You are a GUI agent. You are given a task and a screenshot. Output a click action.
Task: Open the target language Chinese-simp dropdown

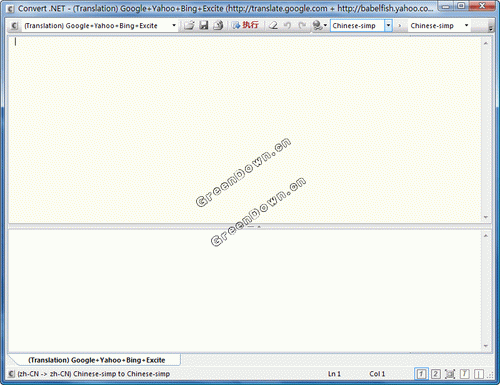click(x=466, y=25)
